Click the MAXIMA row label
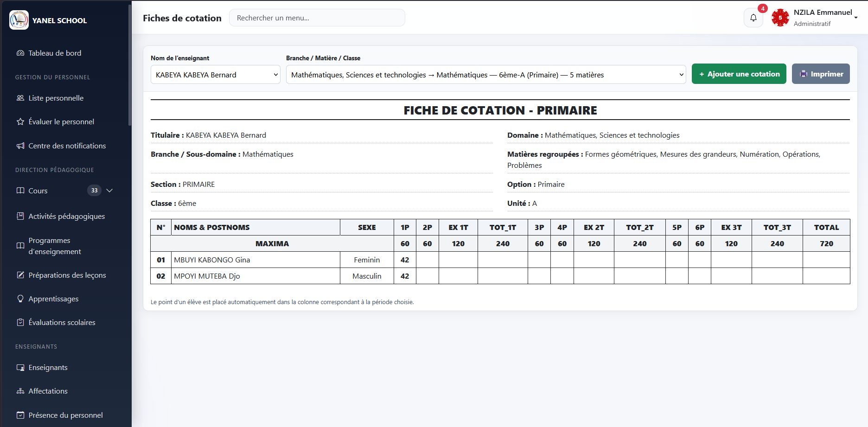 point(272,243)
